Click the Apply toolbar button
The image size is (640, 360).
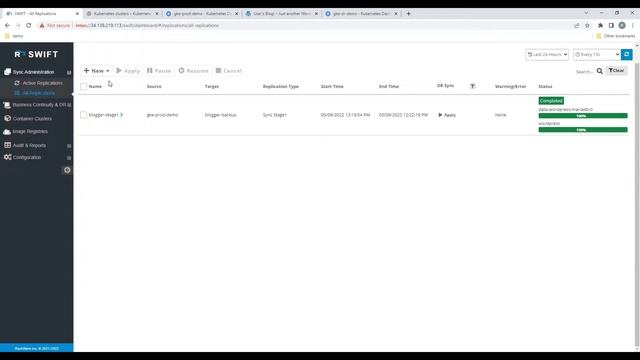point(128,71)
